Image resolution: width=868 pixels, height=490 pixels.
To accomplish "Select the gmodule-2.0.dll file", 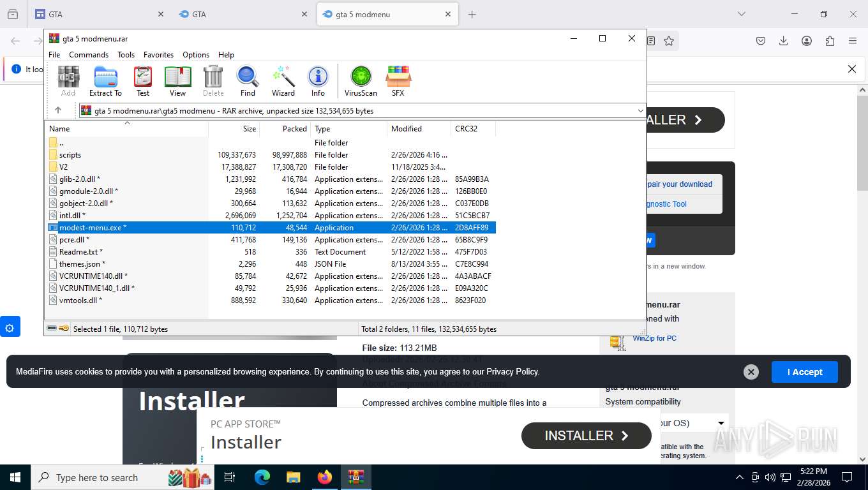I will [x=271, y=191].
